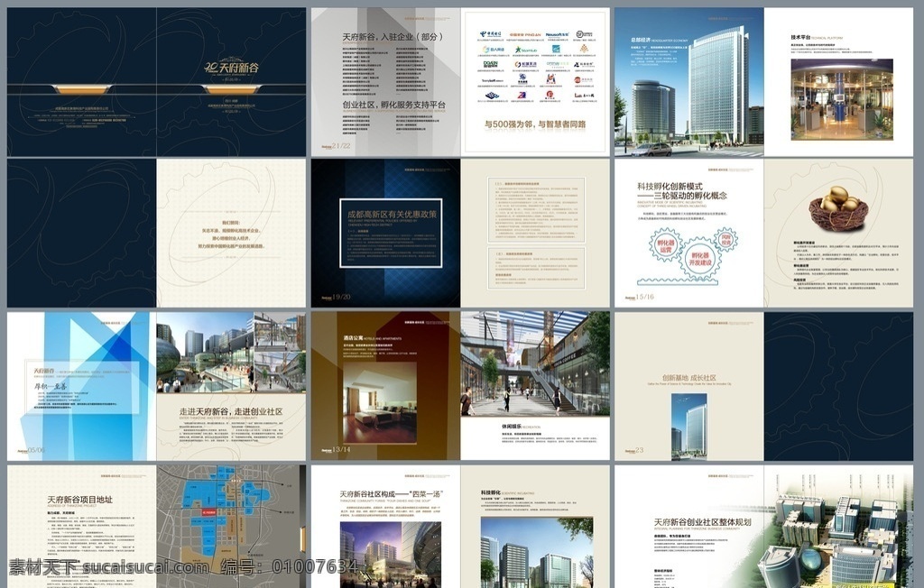Click the 酒店公寓 heading
The height and width of the screenshot is (588, 924).
click(x=353, y=339)
